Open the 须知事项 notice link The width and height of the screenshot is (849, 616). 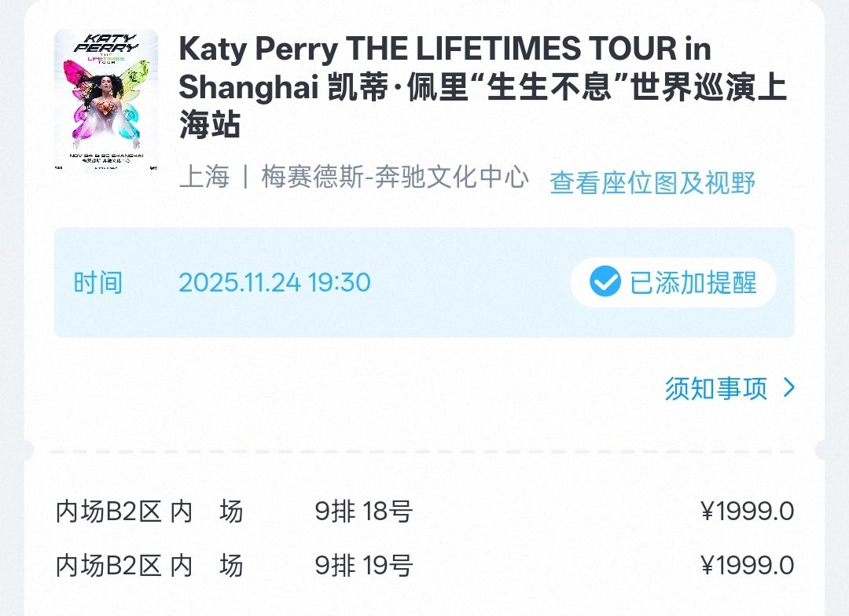(x=716, y=388)
